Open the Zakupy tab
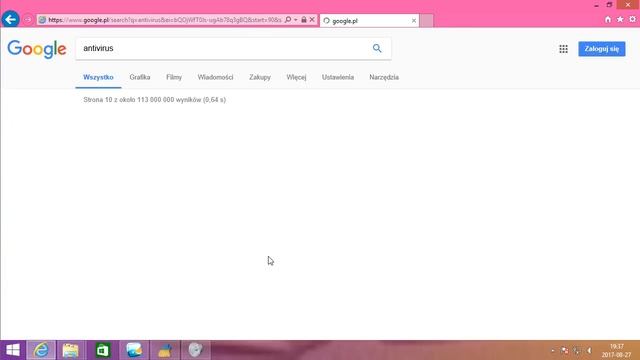 click(x=260, y=77)
